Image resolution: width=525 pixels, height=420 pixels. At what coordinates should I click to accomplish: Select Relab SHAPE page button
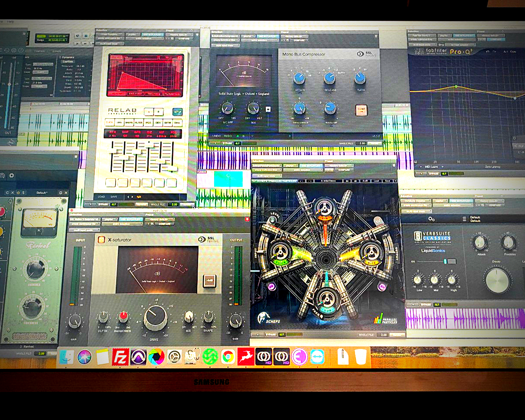129,123
